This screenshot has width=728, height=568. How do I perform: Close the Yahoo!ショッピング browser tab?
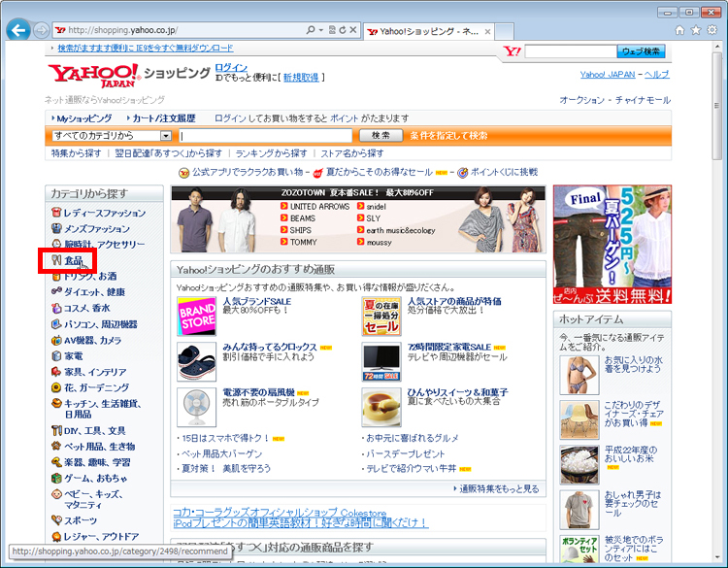[487, 32]
